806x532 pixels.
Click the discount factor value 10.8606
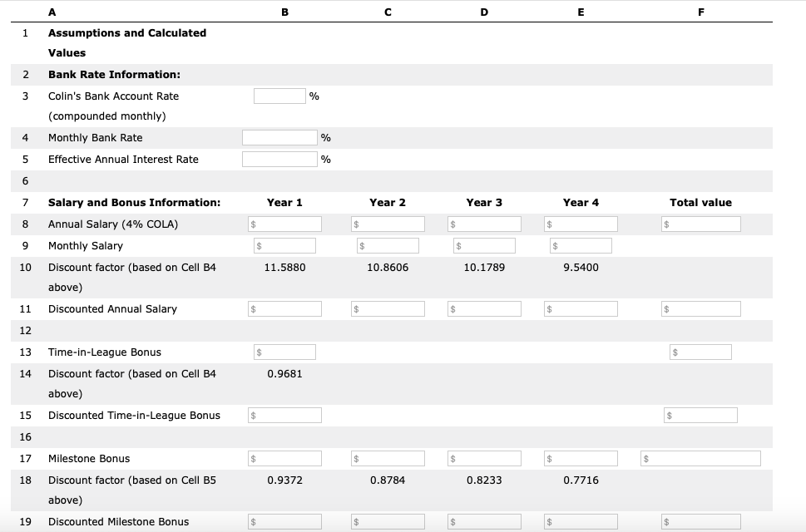point(388,267)
